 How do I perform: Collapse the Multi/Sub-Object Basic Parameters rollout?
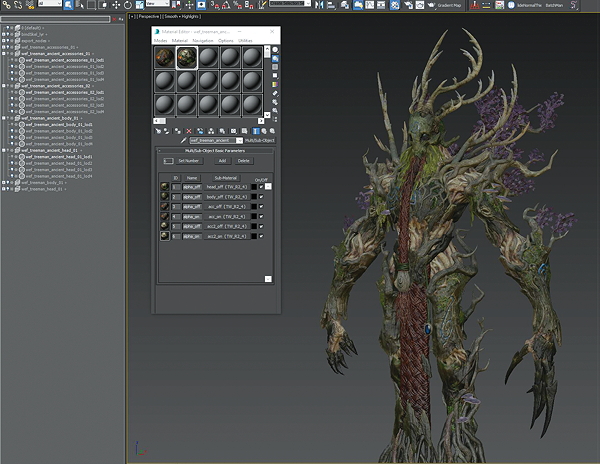[215, 151]
